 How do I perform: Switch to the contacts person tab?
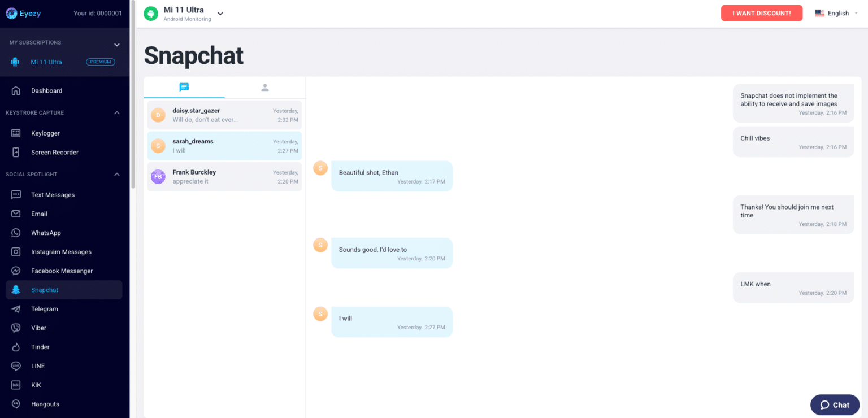(265, 88)
